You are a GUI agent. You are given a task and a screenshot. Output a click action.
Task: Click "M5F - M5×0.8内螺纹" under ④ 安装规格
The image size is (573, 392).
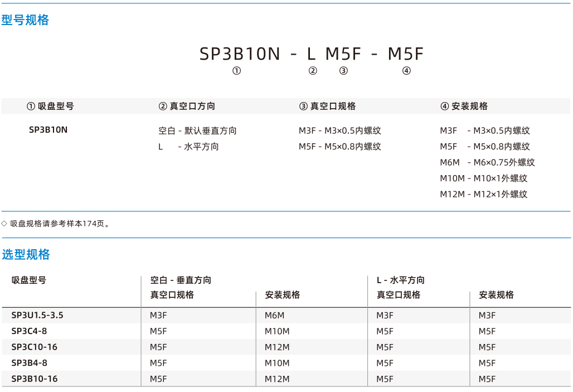click(485, 147)
